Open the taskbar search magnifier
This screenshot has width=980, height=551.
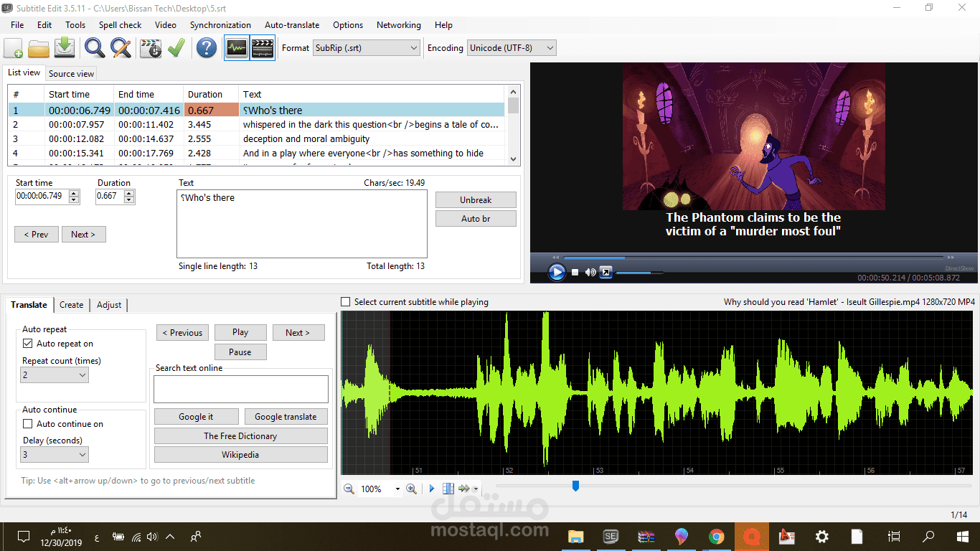pos(928,536)
